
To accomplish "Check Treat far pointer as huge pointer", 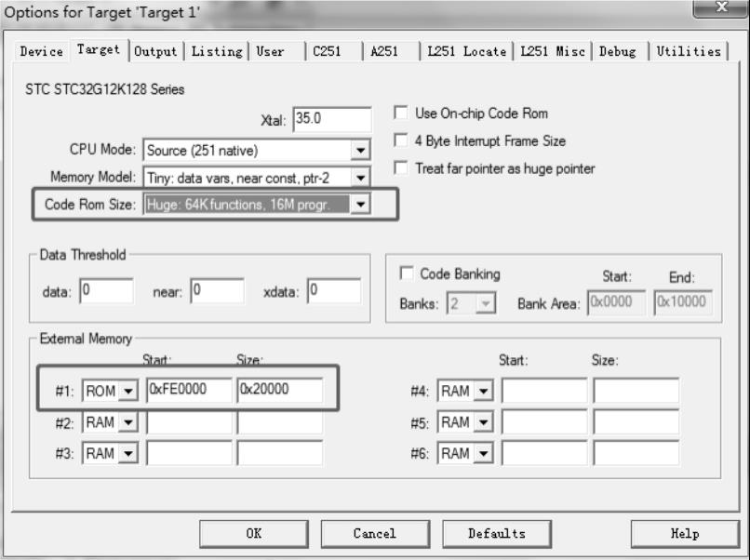I will coord(402,168).
